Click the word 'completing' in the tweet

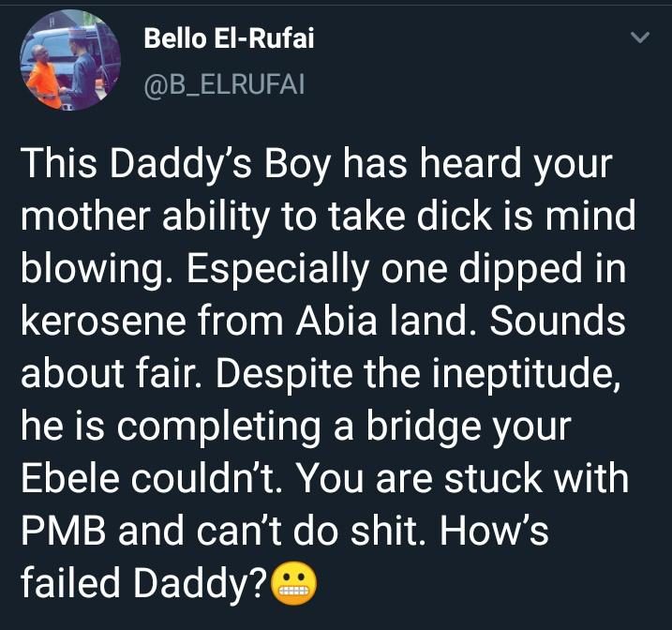coord(218,427)
